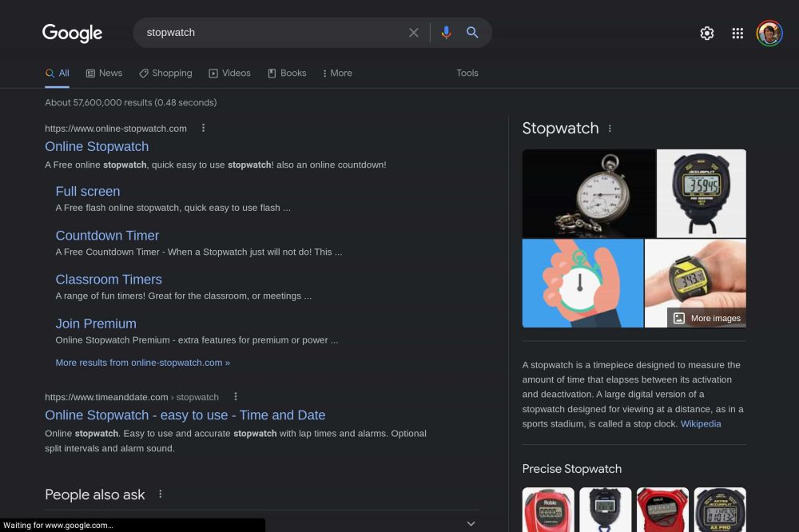Expand the More search categories menu

(337, 73)
